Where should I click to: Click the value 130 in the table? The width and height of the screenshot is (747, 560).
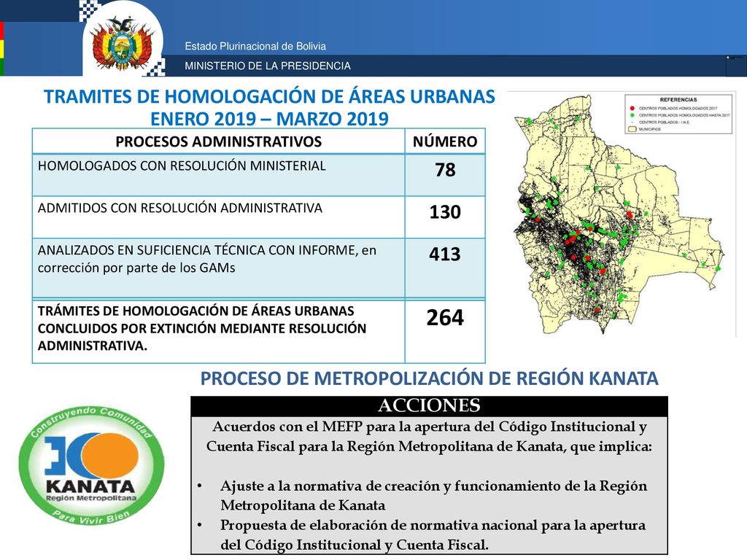[x=445, y=212]
